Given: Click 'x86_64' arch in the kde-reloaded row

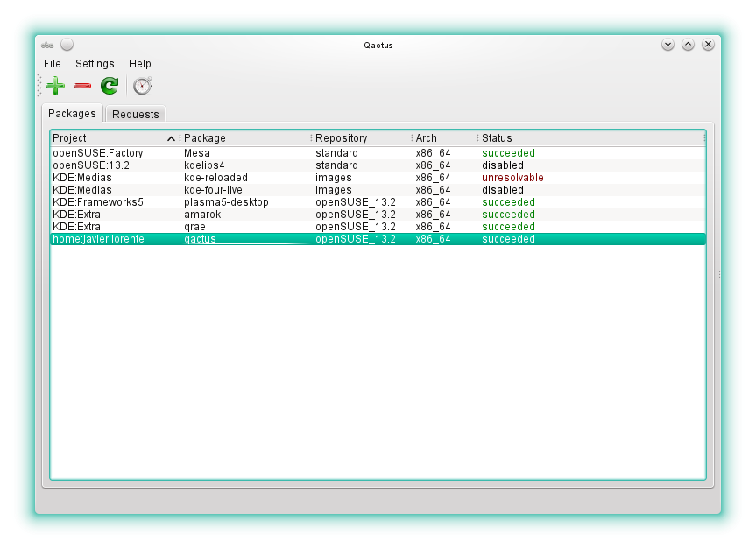Looking at the screenshot, I should pos(433,178).
